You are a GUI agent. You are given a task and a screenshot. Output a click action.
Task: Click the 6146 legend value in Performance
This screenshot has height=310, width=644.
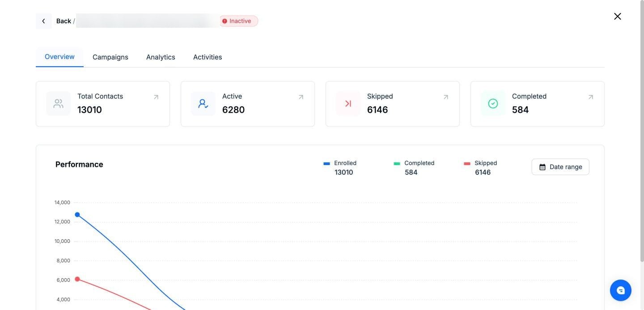coord(483,172)
